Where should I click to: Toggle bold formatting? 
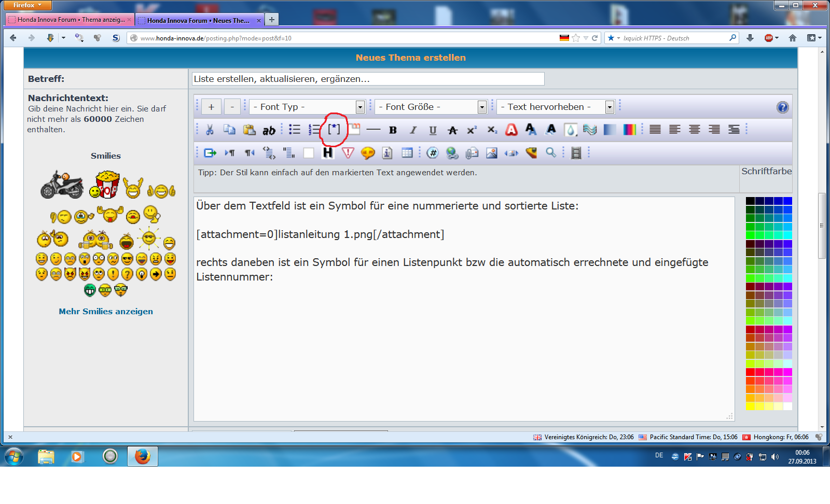(393, 130)
